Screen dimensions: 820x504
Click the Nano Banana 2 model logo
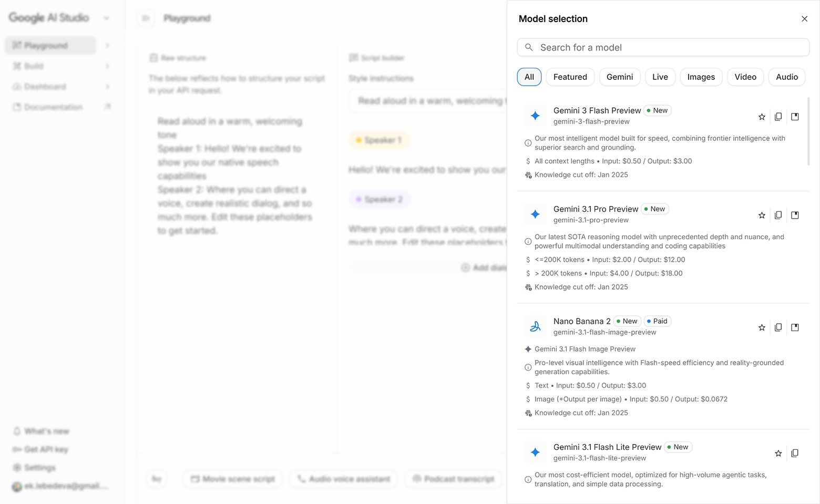(x=535, y=326)
